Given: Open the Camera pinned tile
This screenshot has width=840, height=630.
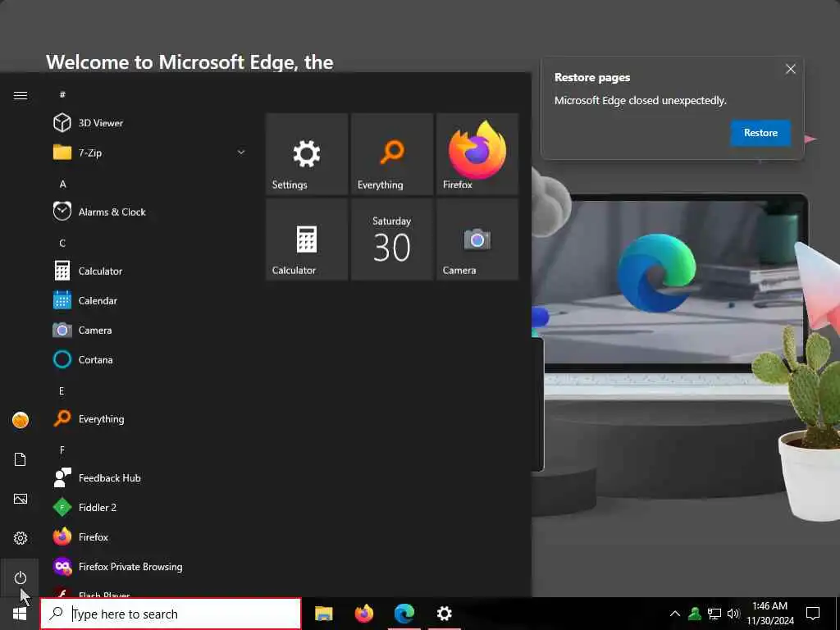Looking at the screenshot, I should (477, 240).
